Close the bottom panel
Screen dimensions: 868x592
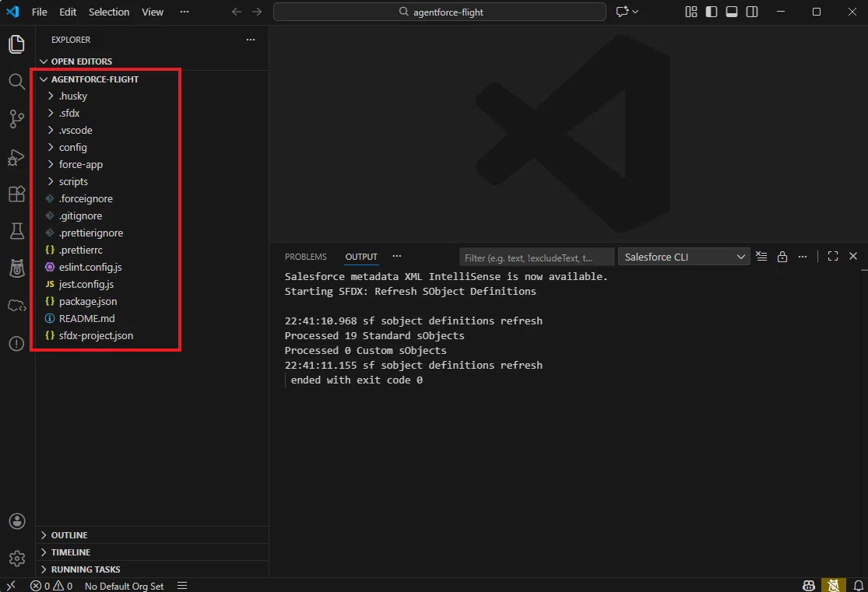(x=853, y=256)
